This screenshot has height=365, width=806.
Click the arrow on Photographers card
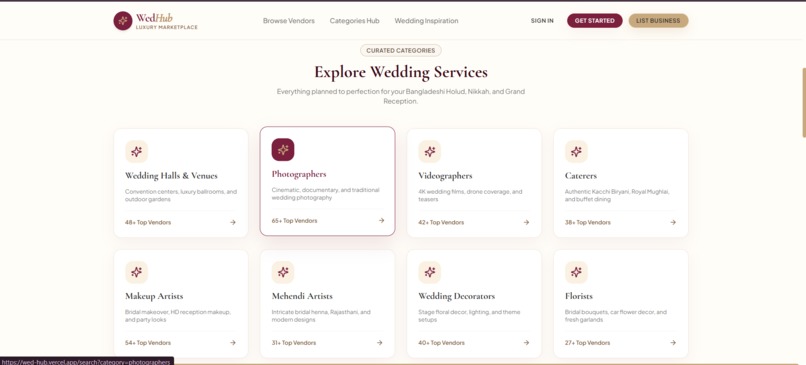(x=381, y=221)
